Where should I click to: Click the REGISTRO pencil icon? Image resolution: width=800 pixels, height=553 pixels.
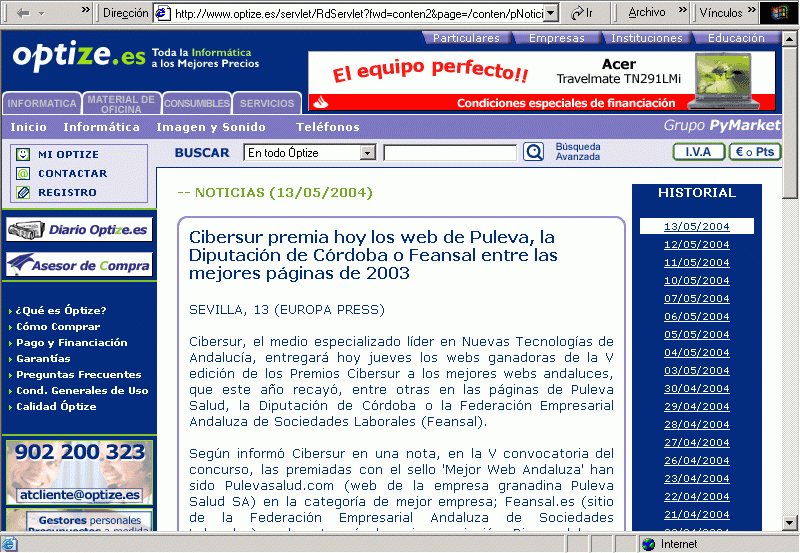(23, 192)
